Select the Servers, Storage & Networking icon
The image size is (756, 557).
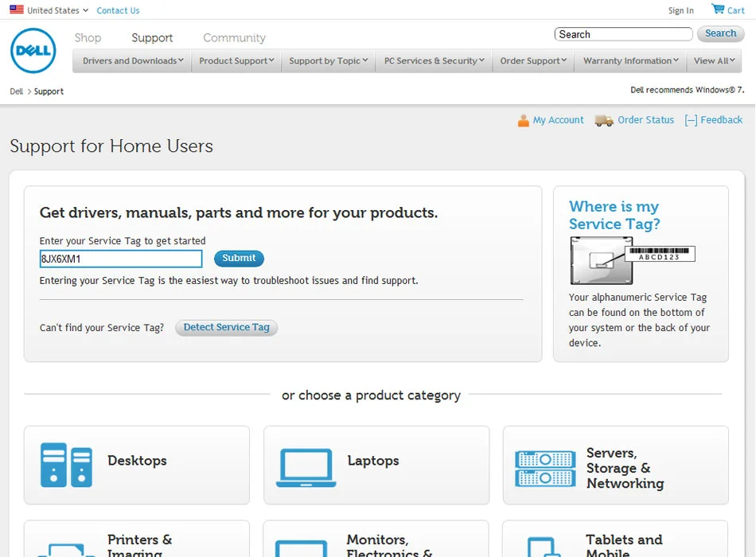pyautogui.click(x=545, y=468)
